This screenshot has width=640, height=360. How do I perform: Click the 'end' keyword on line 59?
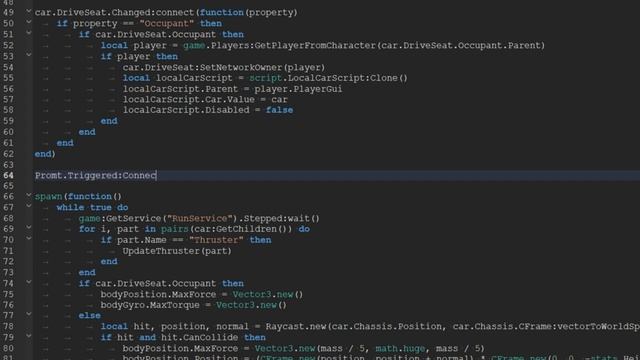pos(109,121)
